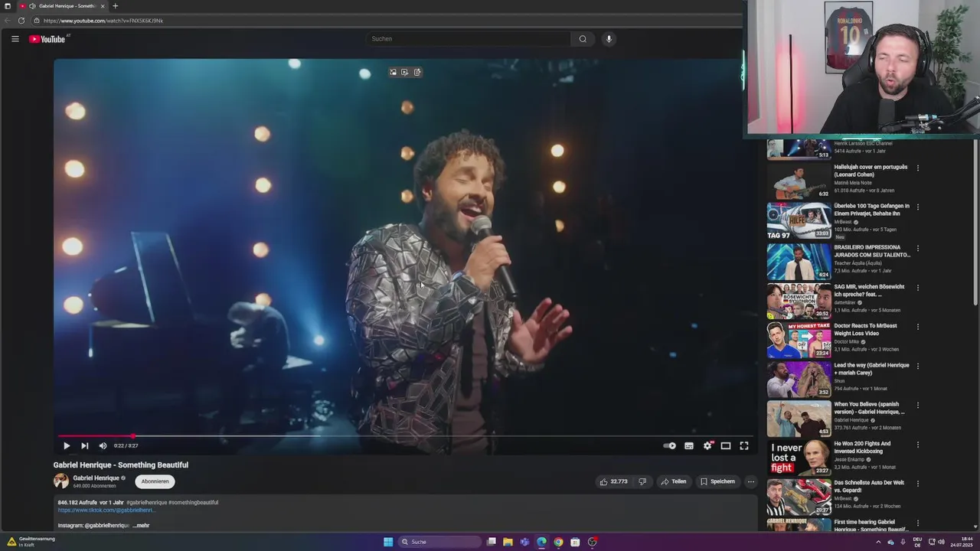The image size is (980, 551).
Task: Click the #gabrielhenrique hashtag
Action: click(x=145, y=503)
